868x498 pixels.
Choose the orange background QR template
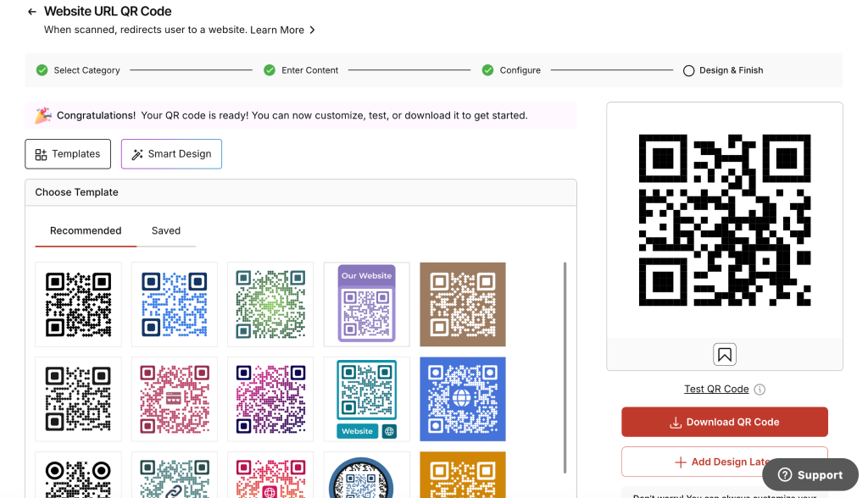coord(463,475)
